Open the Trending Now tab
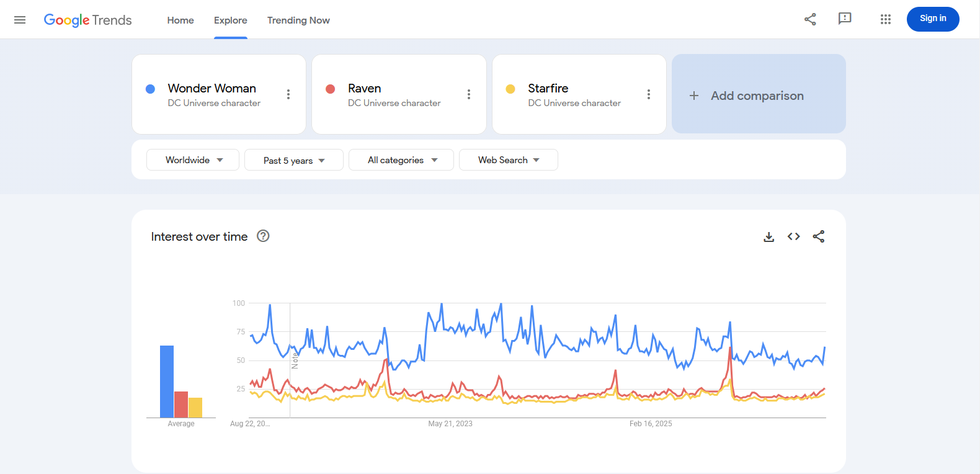 pos(298,20)
